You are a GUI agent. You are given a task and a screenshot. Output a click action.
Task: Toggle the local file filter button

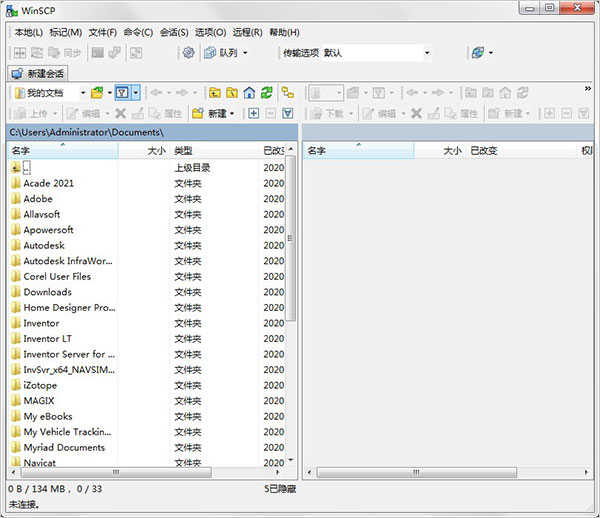pos(122,93)
